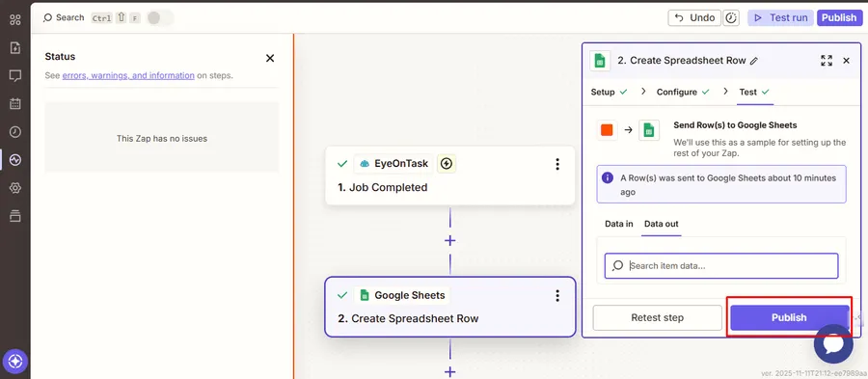Switch to the Data in tab
The height and width of the screenshot is (379, 868).
tap(619, 224)
